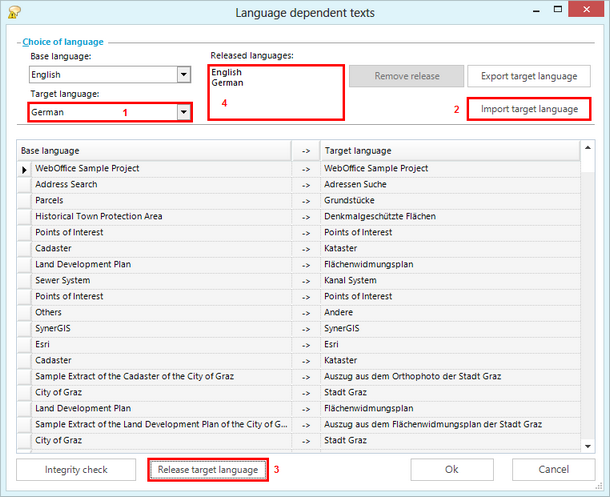Confirm dialog with Ok button
This screenshot has width=610, height=497.
tap(452, 470)
